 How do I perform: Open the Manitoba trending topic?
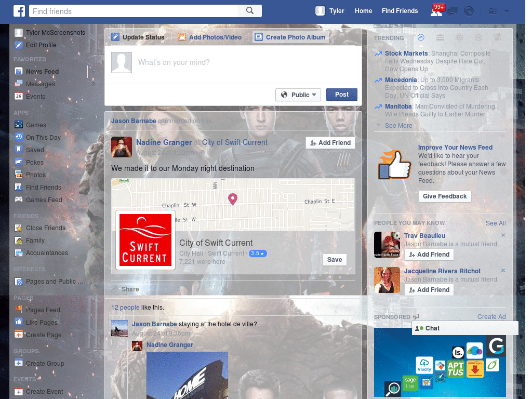(x=398, y=106)
